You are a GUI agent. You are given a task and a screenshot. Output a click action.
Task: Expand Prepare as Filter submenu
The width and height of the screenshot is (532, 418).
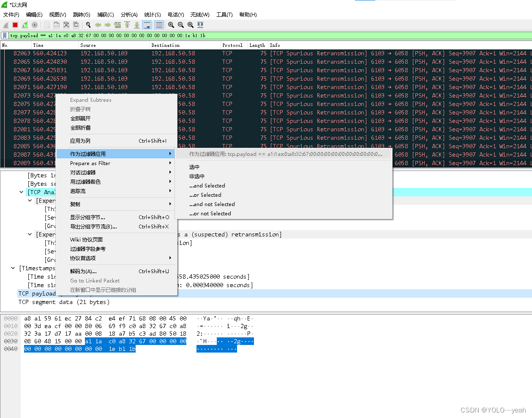pyautogui.click(x=116, y=163)
